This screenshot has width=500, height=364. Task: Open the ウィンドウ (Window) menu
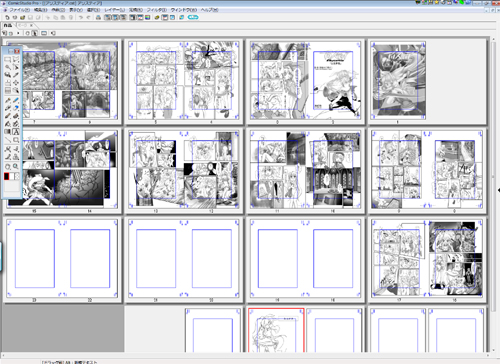(184, 10)
